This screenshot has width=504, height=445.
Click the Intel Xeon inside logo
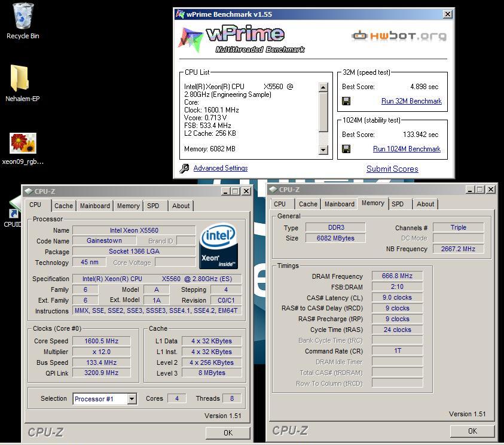219,246
